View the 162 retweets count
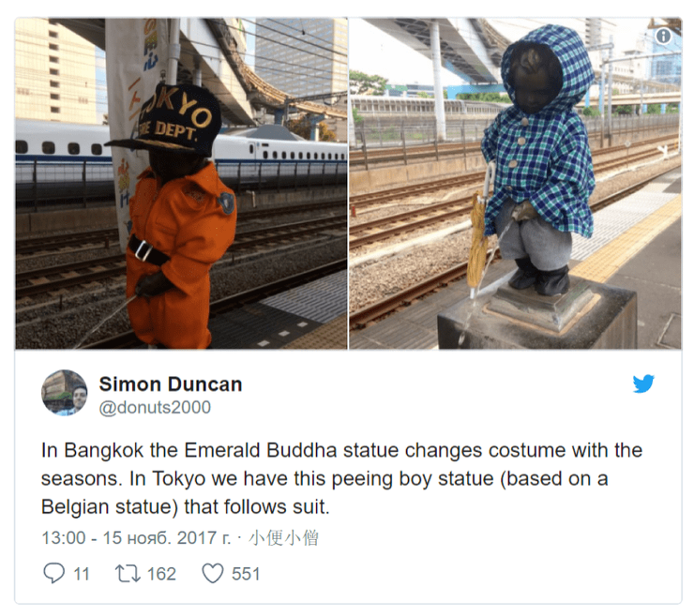Screen dimensions: 694x616 [161, 574]
